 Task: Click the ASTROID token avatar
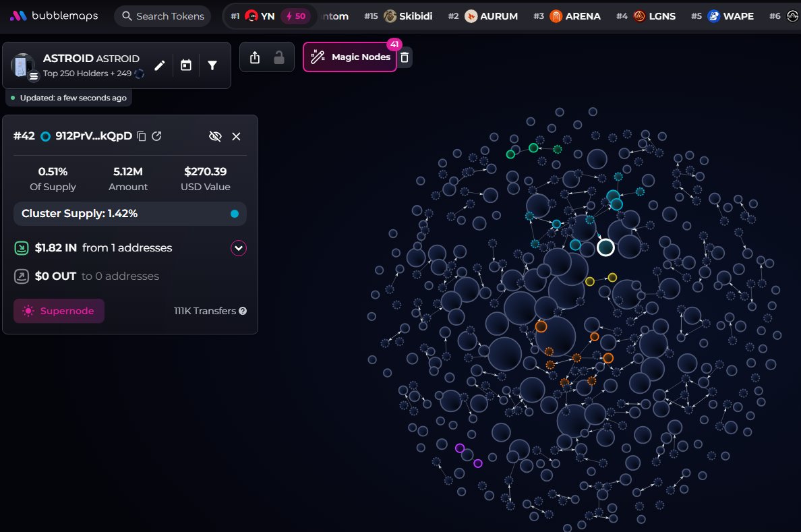pyautogui.click(x=23, y=66)
